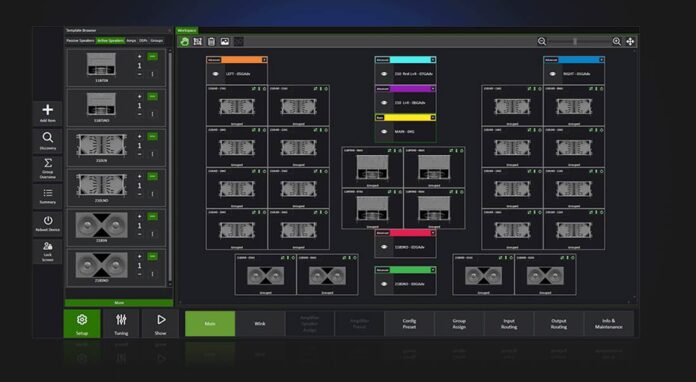Click the Wink button
This screenshot has height=382, width=696.
(x=260, y=323)
